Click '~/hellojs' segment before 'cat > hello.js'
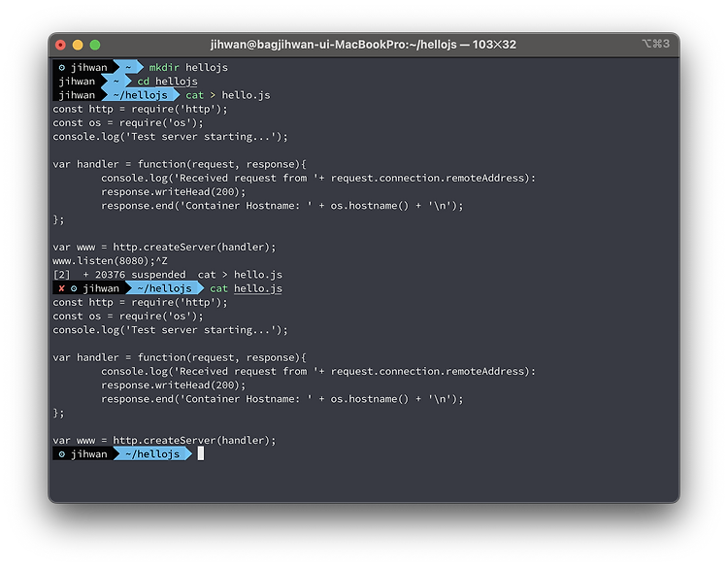 [140, 95]
